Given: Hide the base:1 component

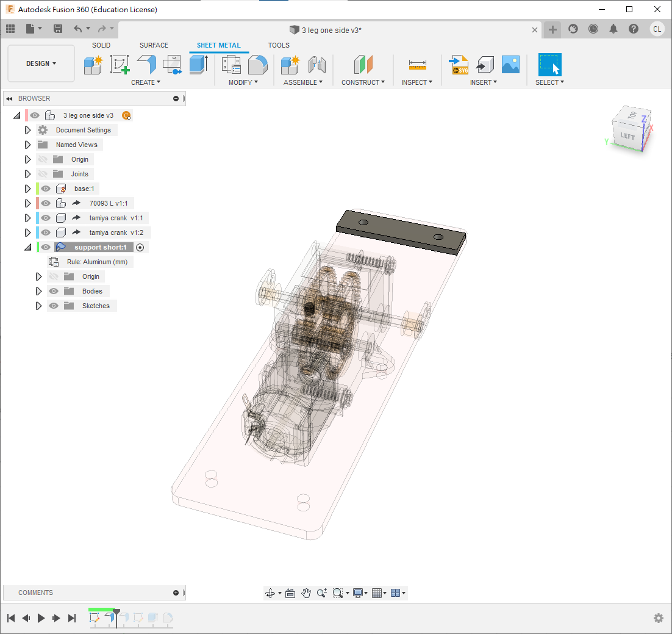Looking at the screenshot, I should pyautogui.click(x=46, y=189).
